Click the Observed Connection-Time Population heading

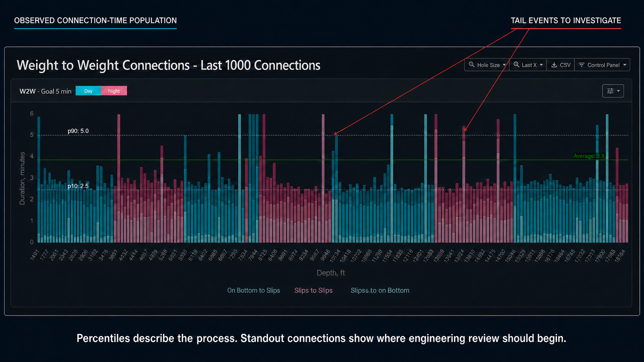[x=96, y=20]
